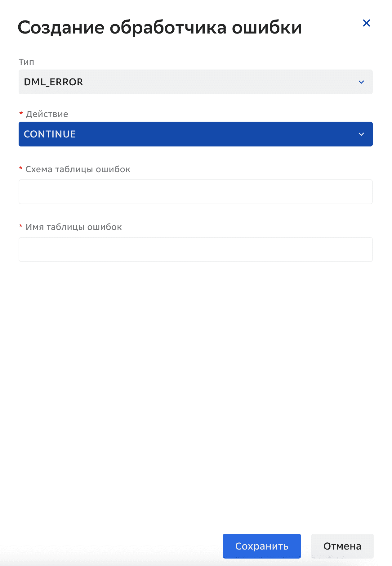Focus the Схема таблицы ошибок input field
392x566 pixels.
196,192
